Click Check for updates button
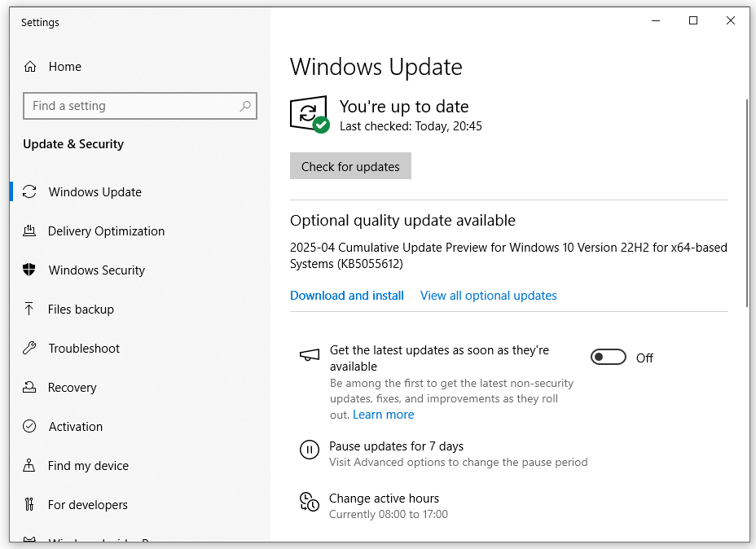Image resolution: width=756 pixels, height=549 pixels. tap(350, 166)
